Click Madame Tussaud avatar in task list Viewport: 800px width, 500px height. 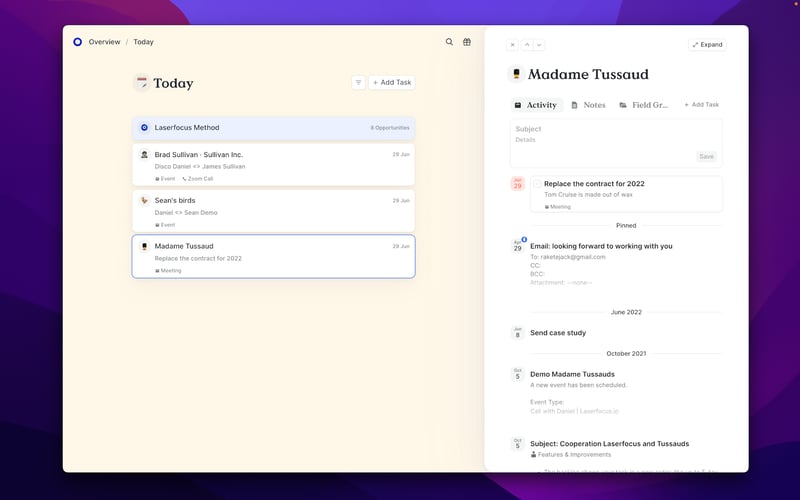tap(144, 246)
